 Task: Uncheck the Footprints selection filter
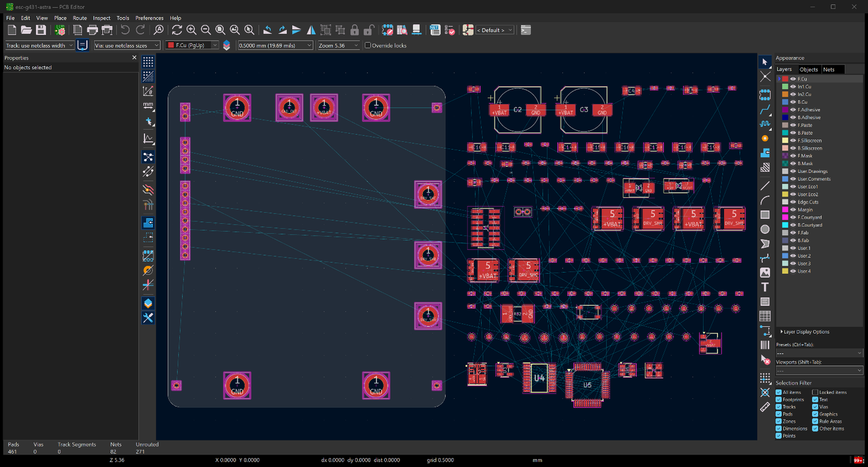[x=779, y=399]
